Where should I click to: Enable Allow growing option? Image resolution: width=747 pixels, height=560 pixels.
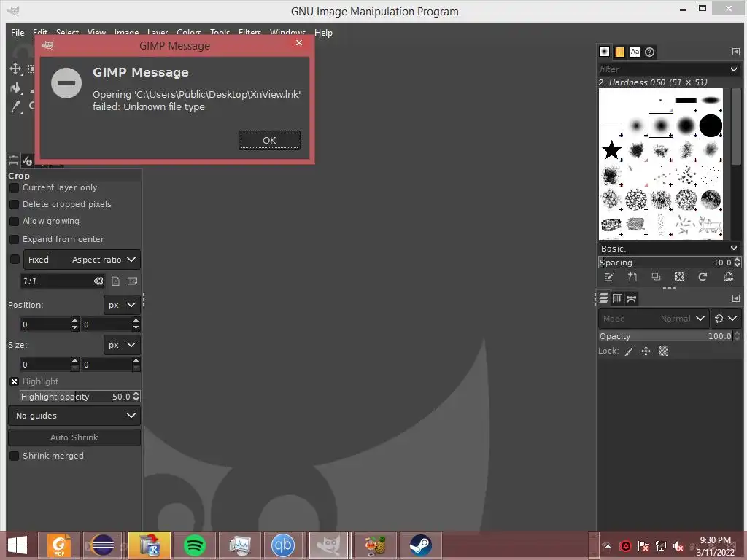point(15,222)
